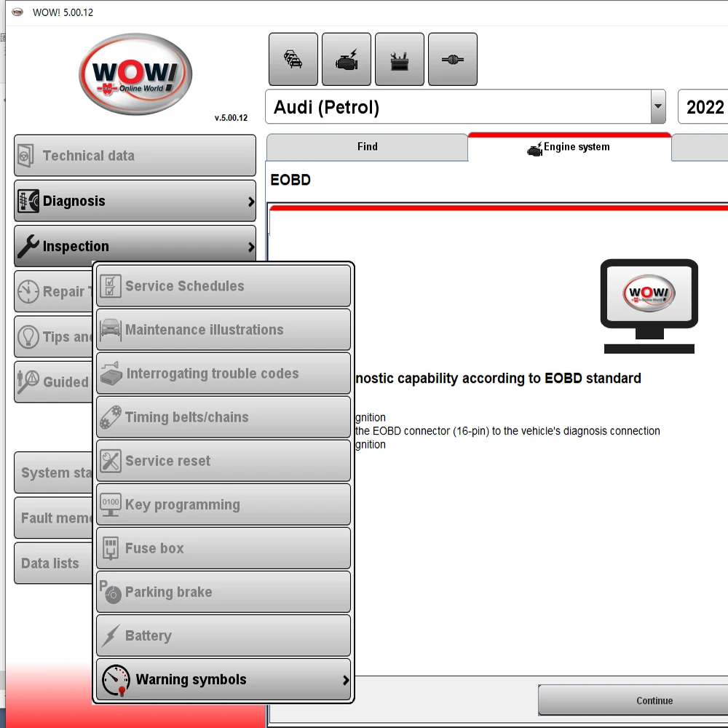Click the WOW! Online World logo
The width and height of the screenshot is (728, 728).
[135, 74]
